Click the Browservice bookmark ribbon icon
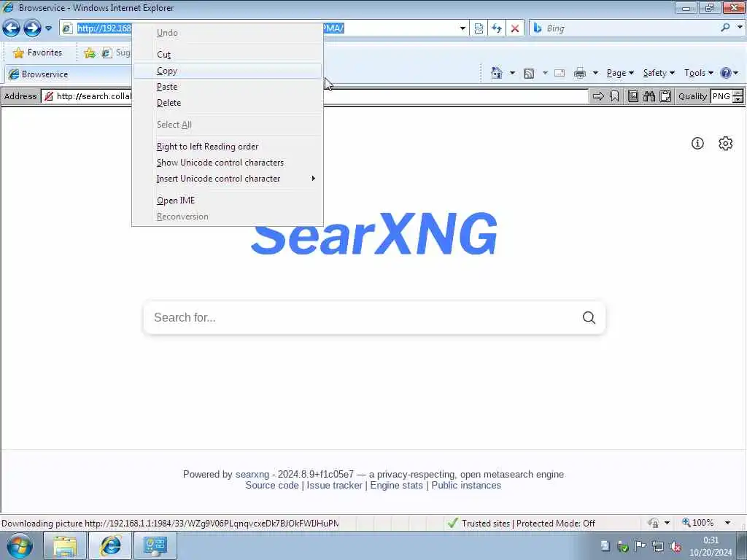This screenshot has width=747, height=560. (614, 97)
